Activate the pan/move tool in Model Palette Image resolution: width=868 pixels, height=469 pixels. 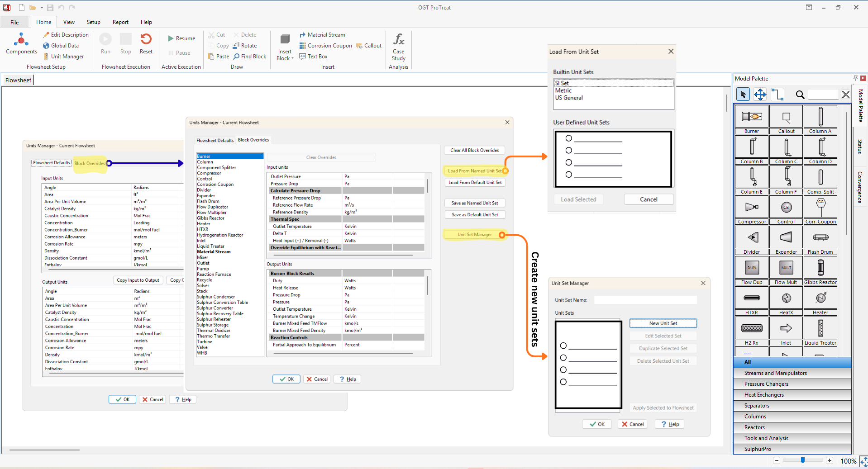[x=760, y=95]
